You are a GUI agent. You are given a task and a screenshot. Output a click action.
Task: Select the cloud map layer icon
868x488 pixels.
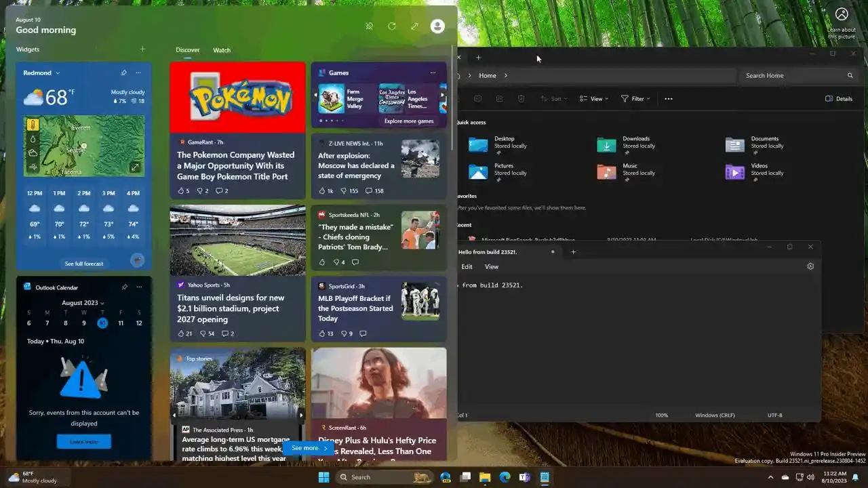point(33,153)
